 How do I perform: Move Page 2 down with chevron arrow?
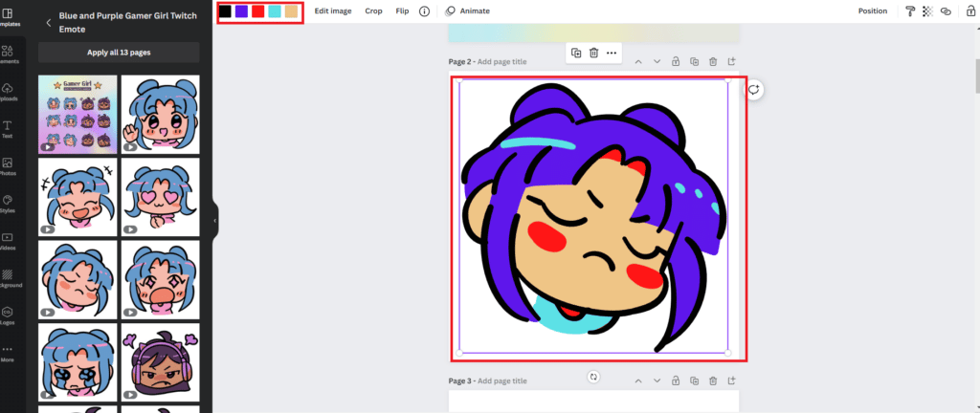657,61
